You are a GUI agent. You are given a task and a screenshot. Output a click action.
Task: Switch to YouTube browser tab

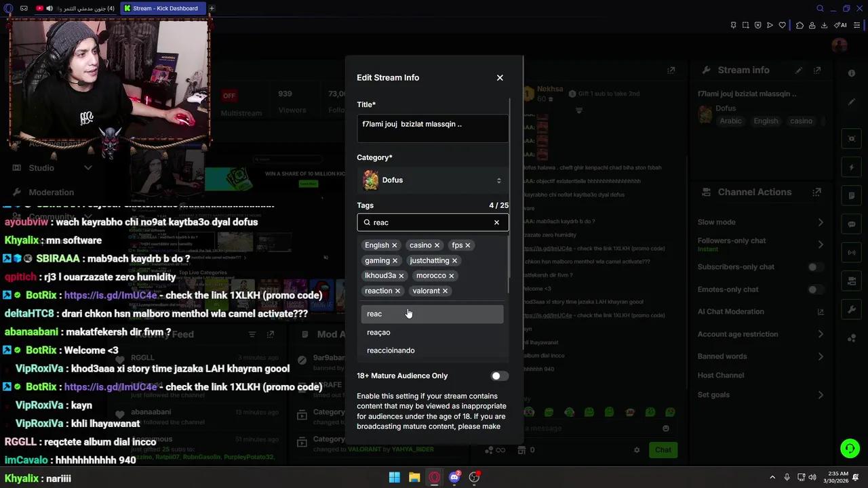[76, 8]
